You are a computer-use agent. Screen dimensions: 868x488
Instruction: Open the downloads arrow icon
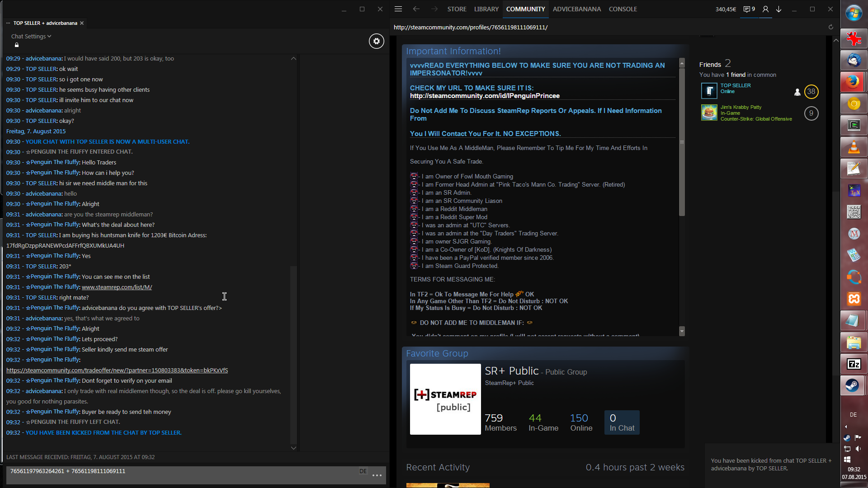779,9
